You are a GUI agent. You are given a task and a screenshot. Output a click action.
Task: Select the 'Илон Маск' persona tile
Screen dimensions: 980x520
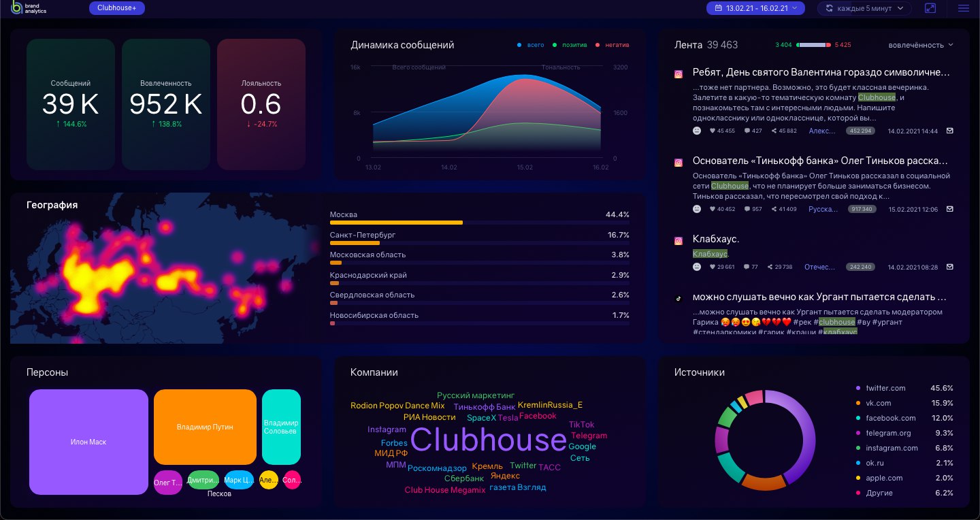click(88, 442)
